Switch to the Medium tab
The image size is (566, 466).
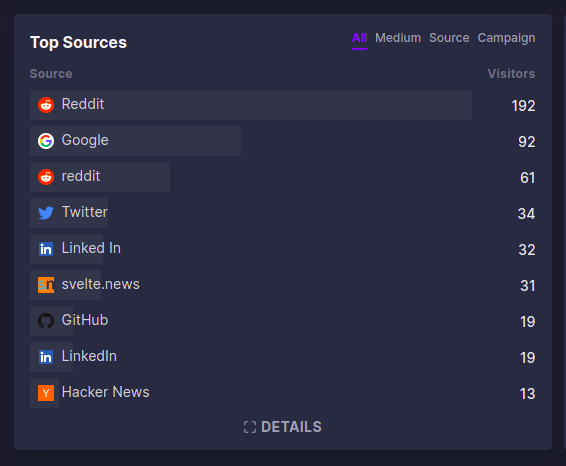(398, 38)
